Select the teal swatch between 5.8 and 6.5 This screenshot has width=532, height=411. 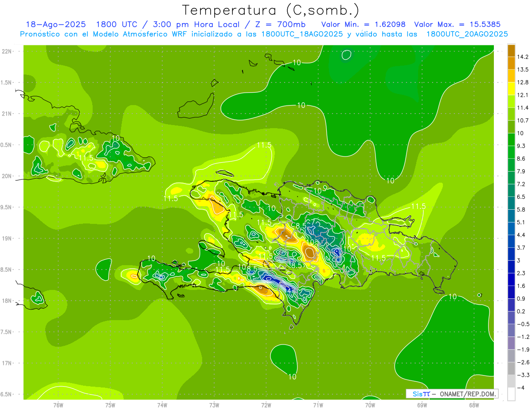pyautogui.click(x=511, y=203)
